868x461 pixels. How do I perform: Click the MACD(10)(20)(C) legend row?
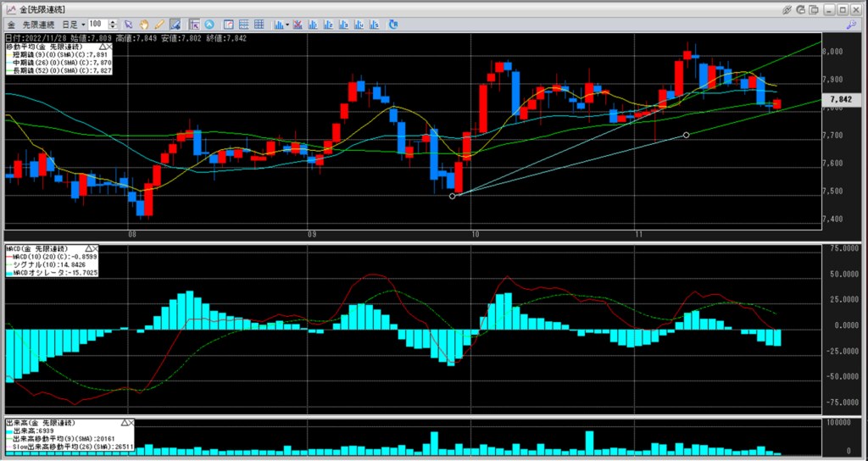point(52,257)
